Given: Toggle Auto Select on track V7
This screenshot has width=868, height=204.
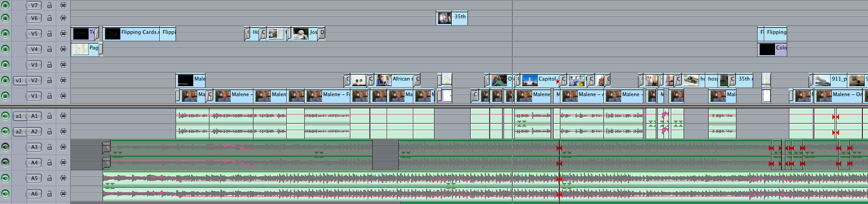Looking at the screenshot, I should 63,5.
